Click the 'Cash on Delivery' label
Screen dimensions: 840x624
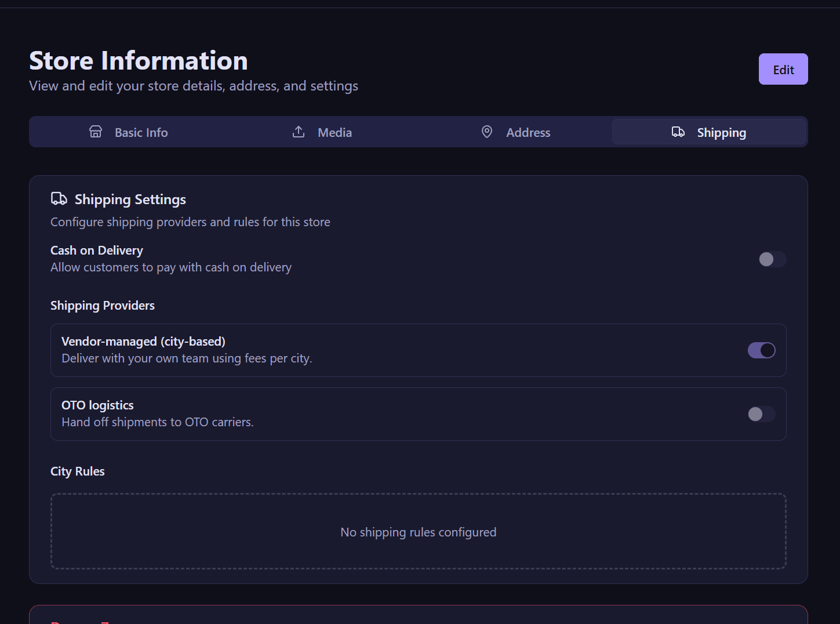click(x=97, y=251)
